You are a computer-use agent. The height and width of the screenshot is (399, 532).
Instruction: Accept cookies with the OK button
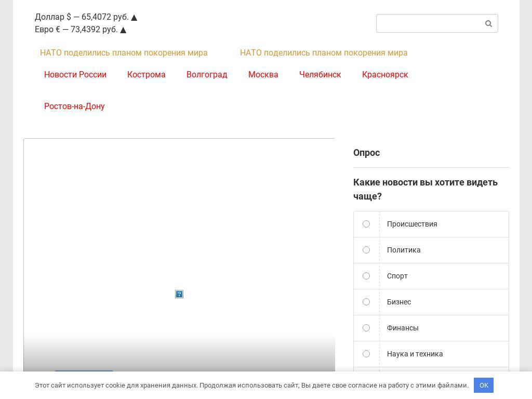click(484, 385)
